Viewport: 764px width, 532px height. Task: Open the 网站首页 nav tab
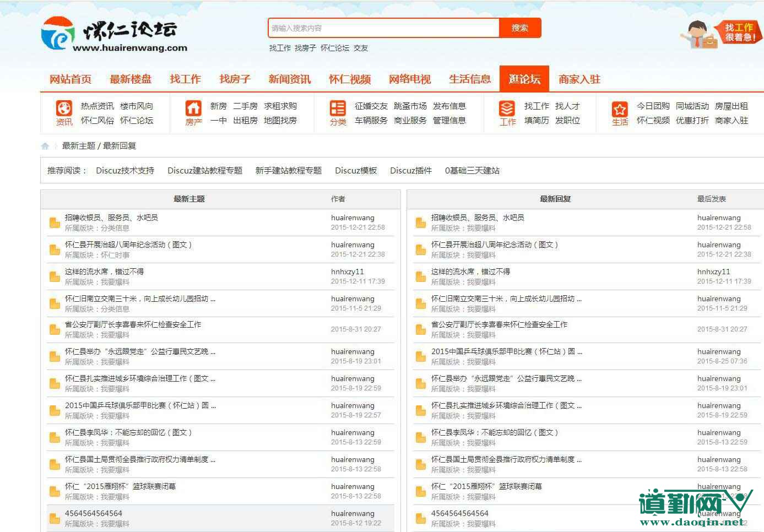point(71,79)
